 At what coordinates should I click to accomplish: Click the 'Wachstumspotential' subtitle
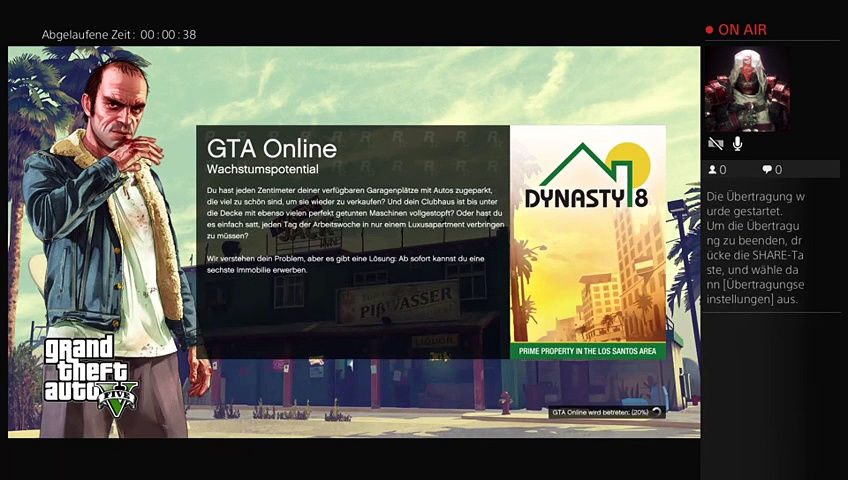pos(262,170)
